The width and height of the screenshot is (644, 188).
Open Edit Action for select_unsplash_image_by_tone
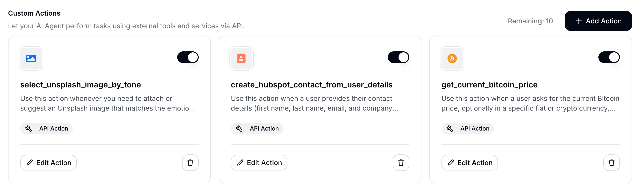tap(48, 162)
